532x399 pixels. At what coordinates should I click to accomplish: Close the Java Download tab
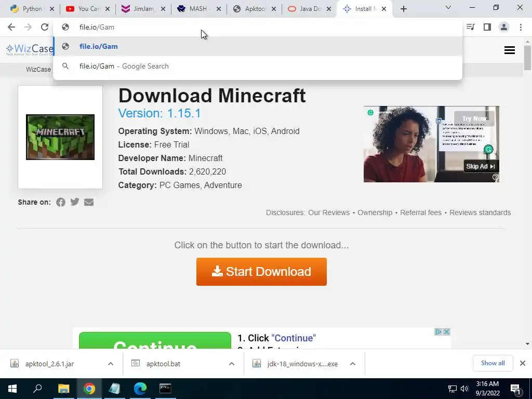click(329, 9)
